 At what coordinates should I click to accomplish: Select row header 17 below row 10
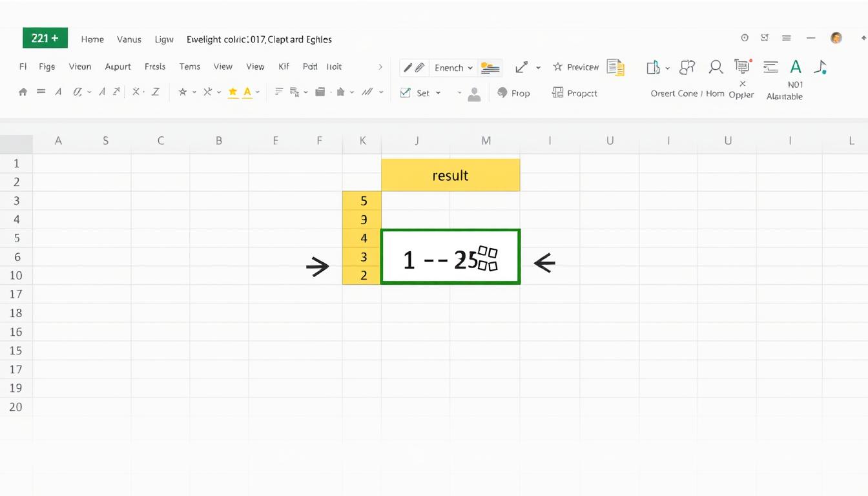[16, 294]
